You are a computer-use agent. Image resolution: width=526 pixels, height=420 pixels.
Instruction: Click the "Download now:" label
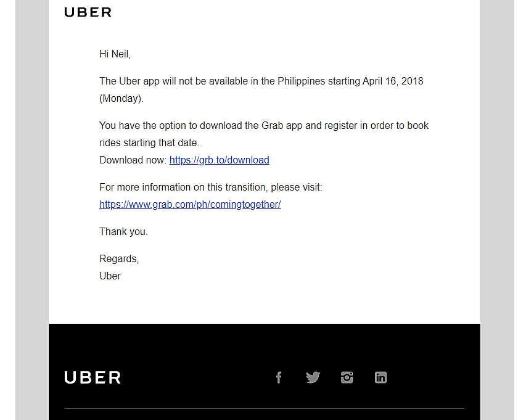click(133, 160)
